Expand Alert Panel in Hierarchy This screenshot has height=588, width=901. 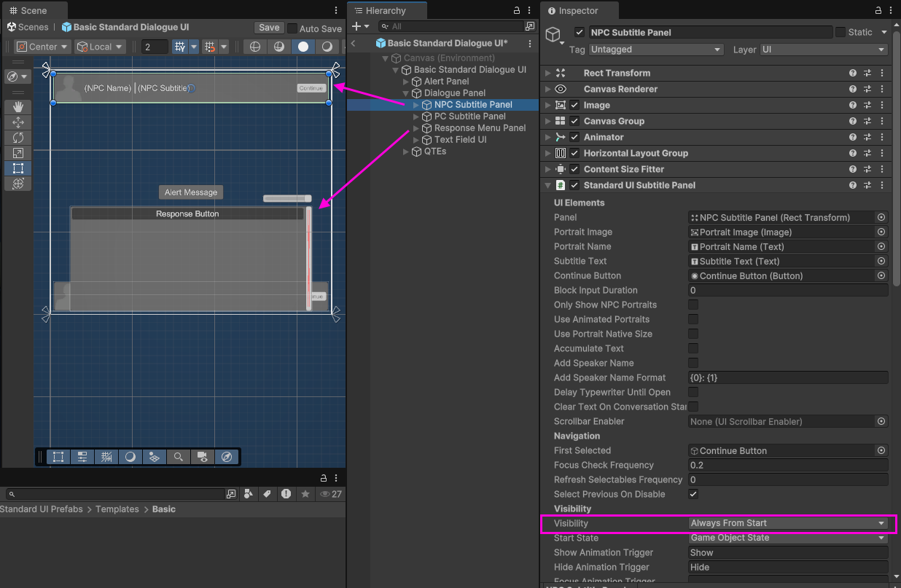(x=406, y=82)
